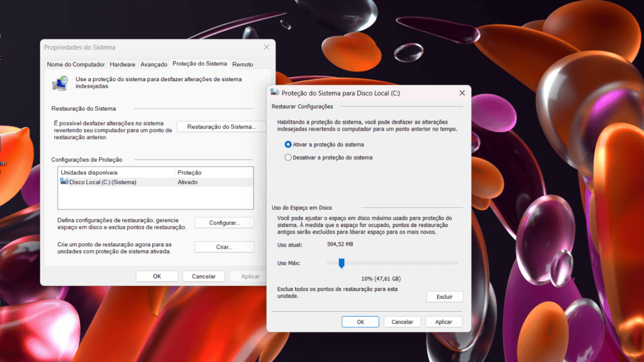Image resolution: width=644 pixels, height=362 pixels.
Task: Click the Disco Local dialog title bar icon
Action: click(x=274, y=93)
